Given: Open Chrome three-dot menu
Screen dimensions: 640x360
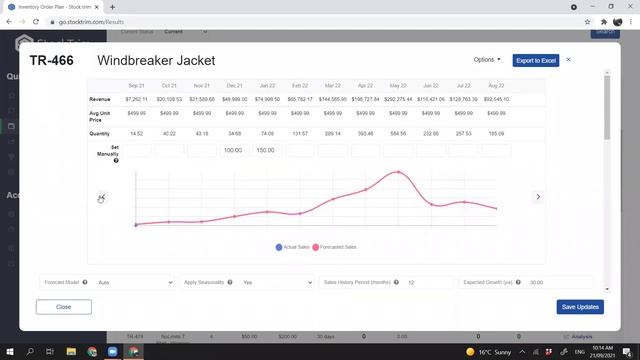Looking at the screenshot, I should (631, 22).
